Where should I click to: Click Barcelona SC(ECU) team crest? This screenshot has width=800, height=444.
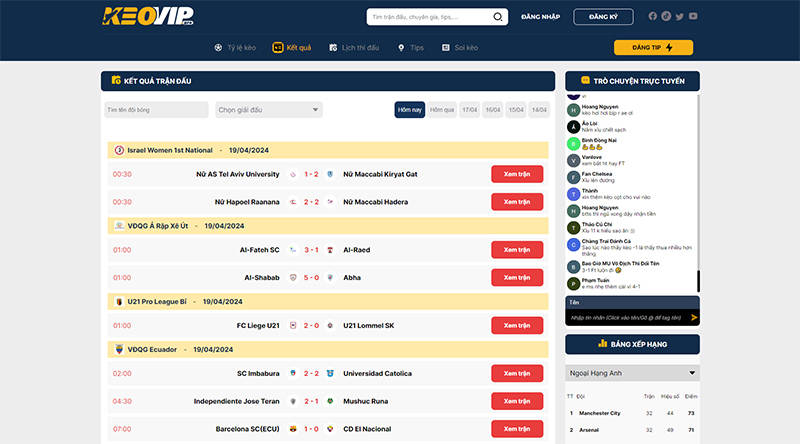293,429
